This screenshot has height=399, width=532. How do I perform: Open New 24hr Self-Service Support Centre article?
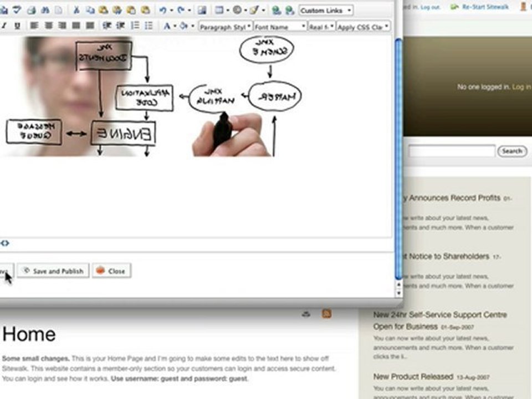440,320
